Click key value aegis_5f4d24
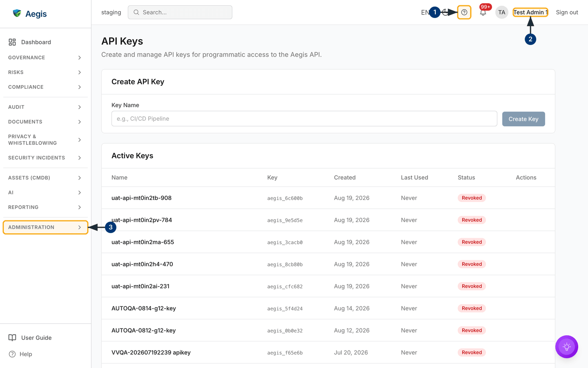This screenshot has height=368, width=588. tap(285, 309)
